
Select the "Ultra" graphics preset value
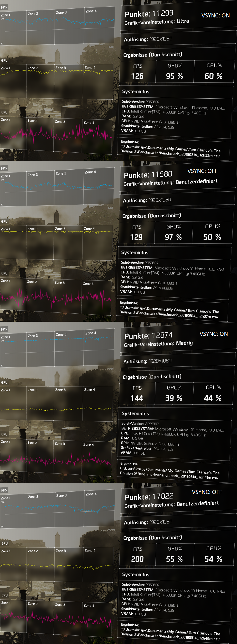click(183, 21)
